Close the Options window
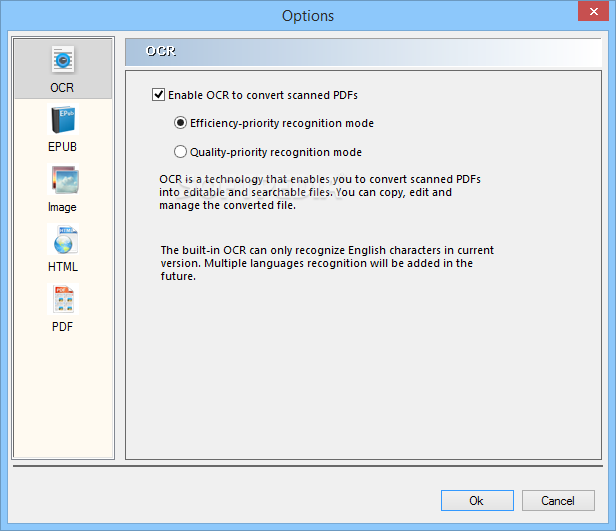The image size is (616, 531). point(594,11)
